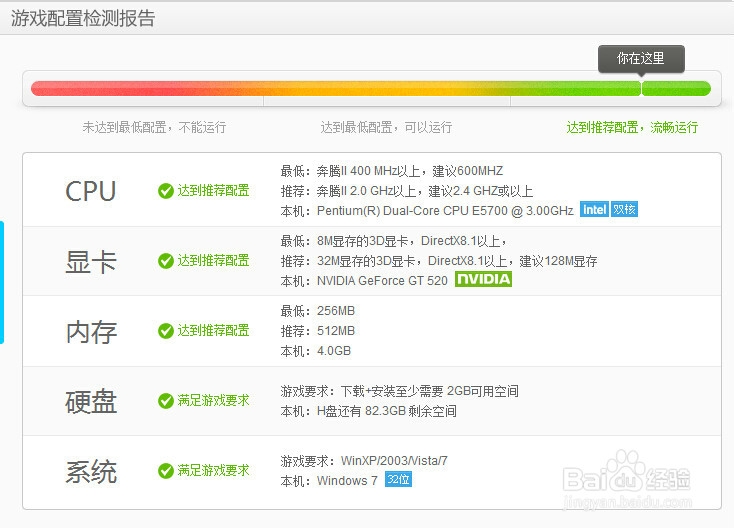Screen dimensions: 734x528
Task: Click the 8M显存的3D显卡 minimum line
Action: [x=394, y=241]
